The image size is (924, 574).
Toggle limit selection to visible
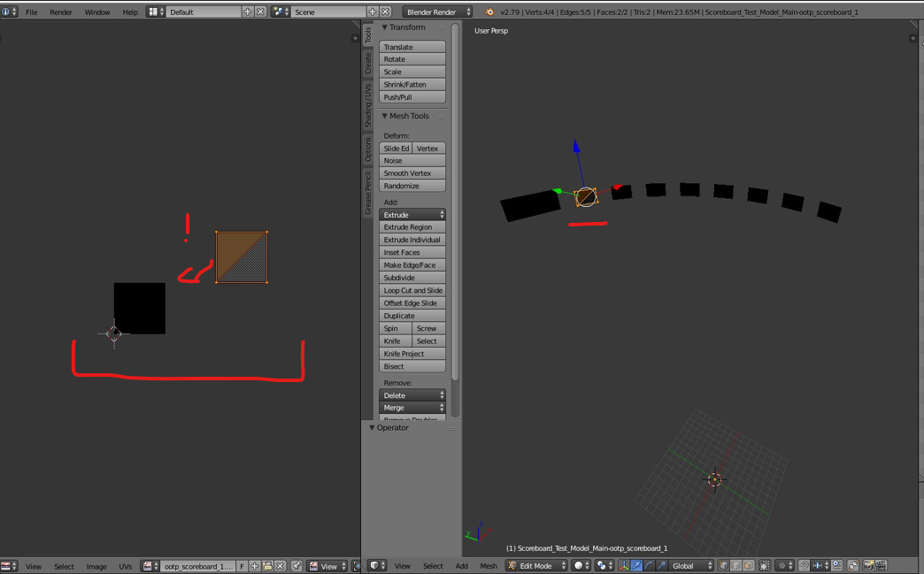click(x=765, y=566)
